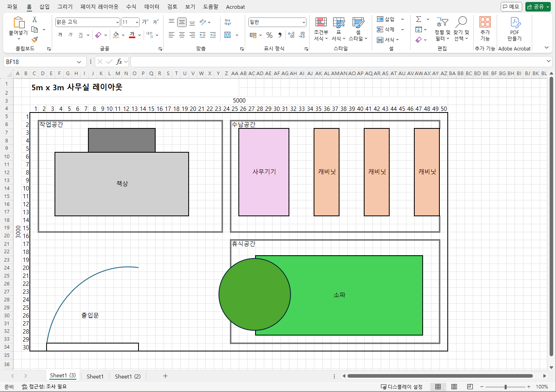Toggle bold formatting
The height and width of the screenshot is (392, 556).
click(x=60, y=35)
